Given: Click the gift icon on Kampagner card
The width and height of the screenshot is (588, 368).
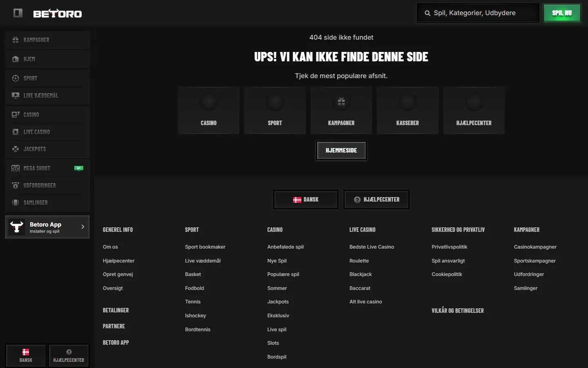Looking at the screenshot, I should point(341,101).
